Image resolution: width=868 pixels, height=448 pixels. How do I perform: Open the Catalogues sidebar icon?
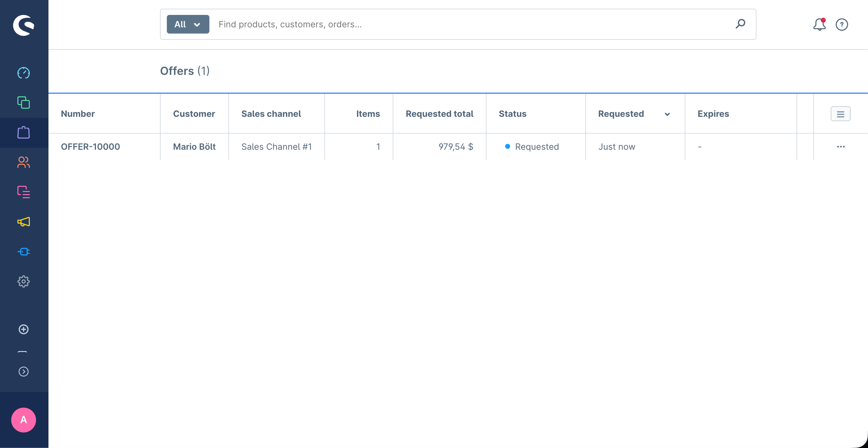(24, 103)
